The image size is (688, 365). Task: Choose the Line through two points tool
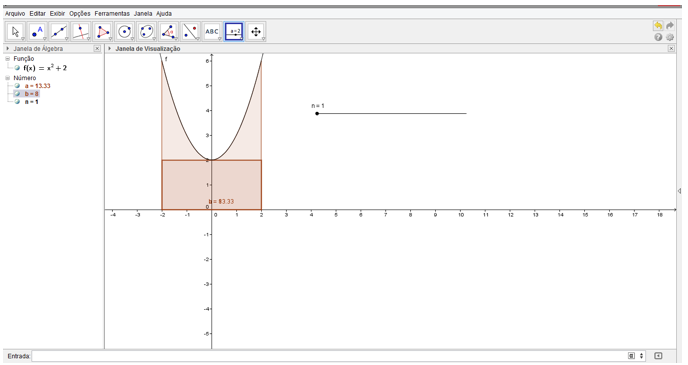59,32
